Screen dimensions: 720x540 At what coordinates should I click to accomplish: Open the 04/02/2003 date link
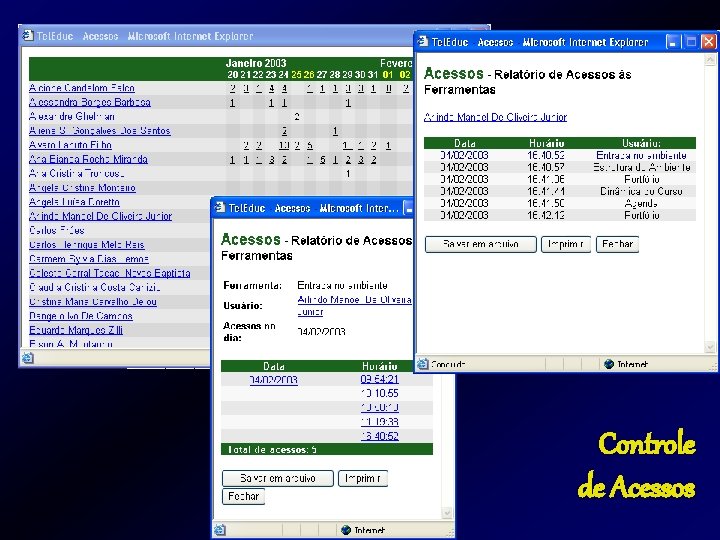pos(274,380)
